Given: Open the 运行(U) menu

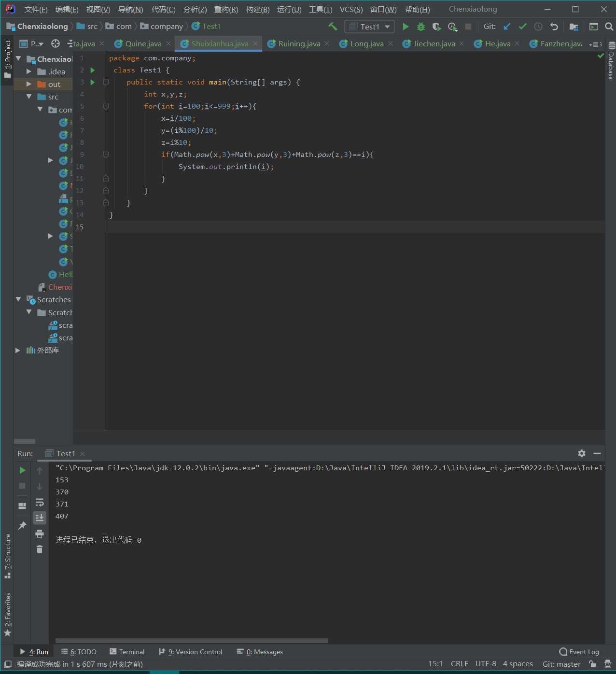Looking at the screenshot, I should [289, 9].
